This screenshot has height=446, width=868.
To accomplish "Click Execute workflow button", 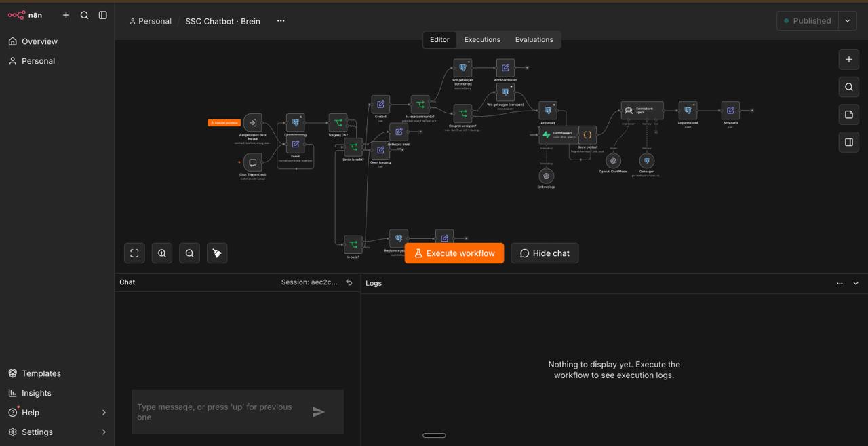I will click(x=454, y=253).
